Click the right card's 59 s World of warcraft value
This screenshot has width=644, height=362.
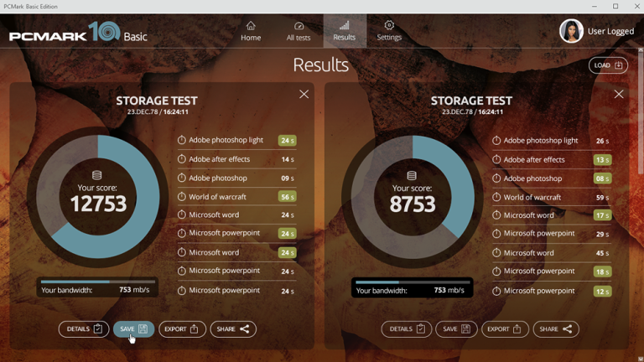602,198
